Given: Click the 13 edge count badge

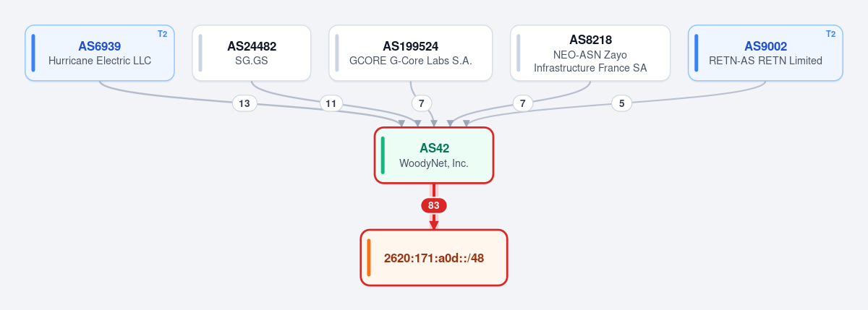Looking at the screenshot, I should coord(244,103).
